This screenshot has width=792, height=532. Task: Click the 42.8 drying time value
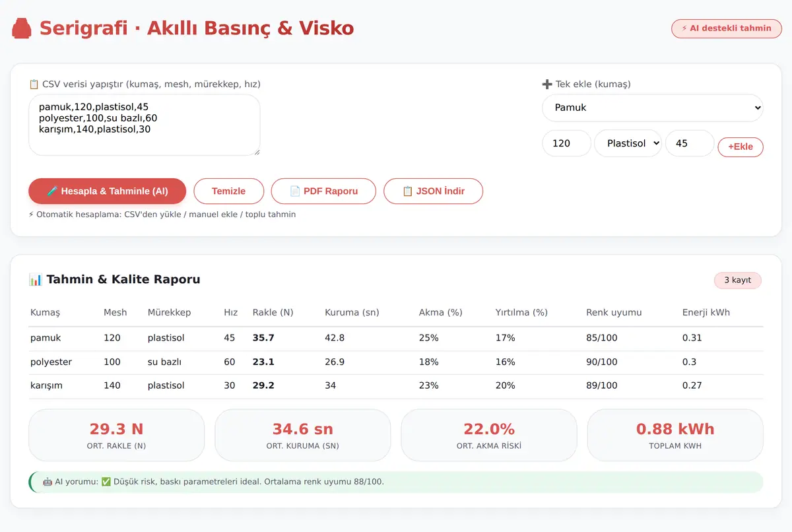coord(335,338)
